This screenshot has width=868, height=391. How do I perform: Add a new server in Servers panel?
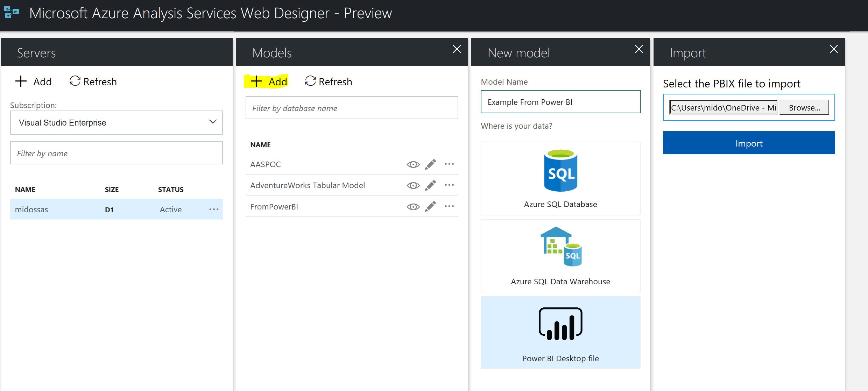click(34, 81)
